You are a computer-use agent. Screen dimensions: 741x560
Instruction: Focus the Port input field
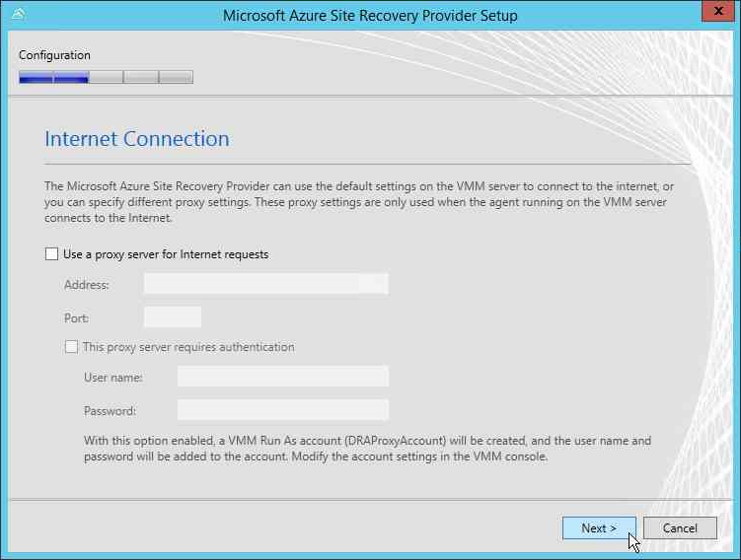173,316
